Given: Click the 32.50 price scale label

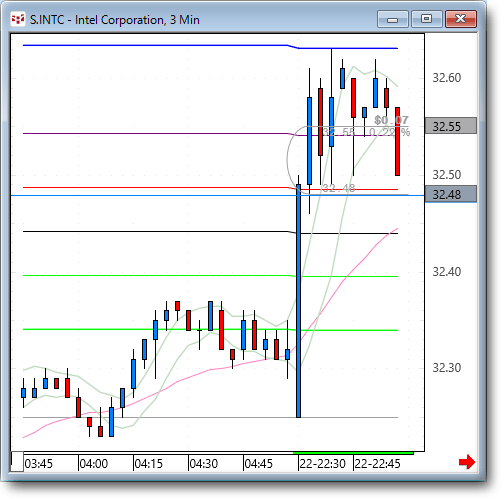Looking at the screenshot, I should (x=447, y=175).
